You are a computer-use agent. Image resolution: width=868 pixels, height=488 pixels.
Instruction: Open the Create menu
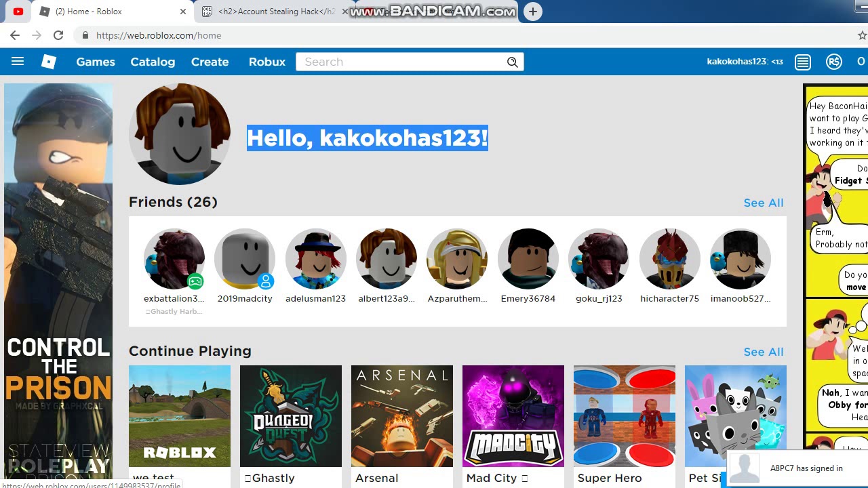pyautogui.click(x=210, y=62)
